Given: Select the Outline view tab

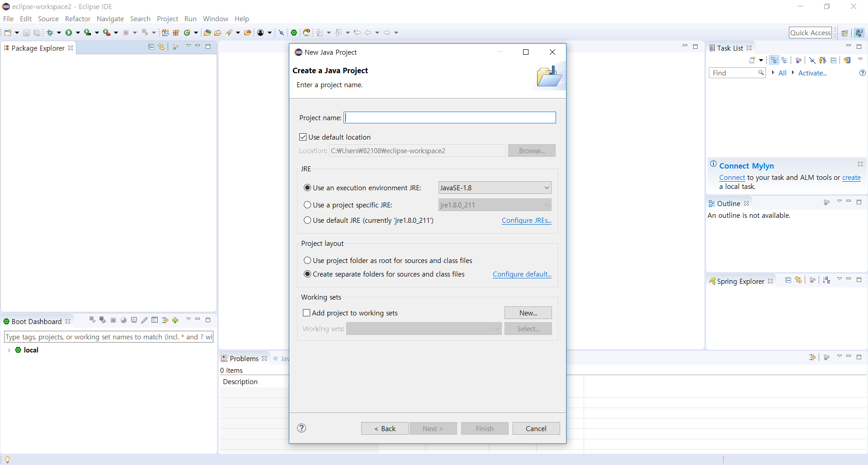Looking at the screenshot, I should (728, 203).
